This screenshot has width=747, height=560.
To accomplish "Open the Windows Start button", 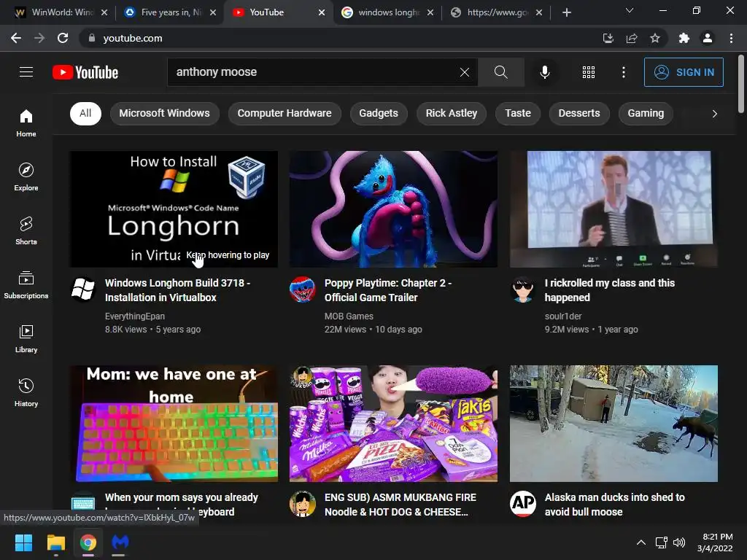I will tap(23, 542).
